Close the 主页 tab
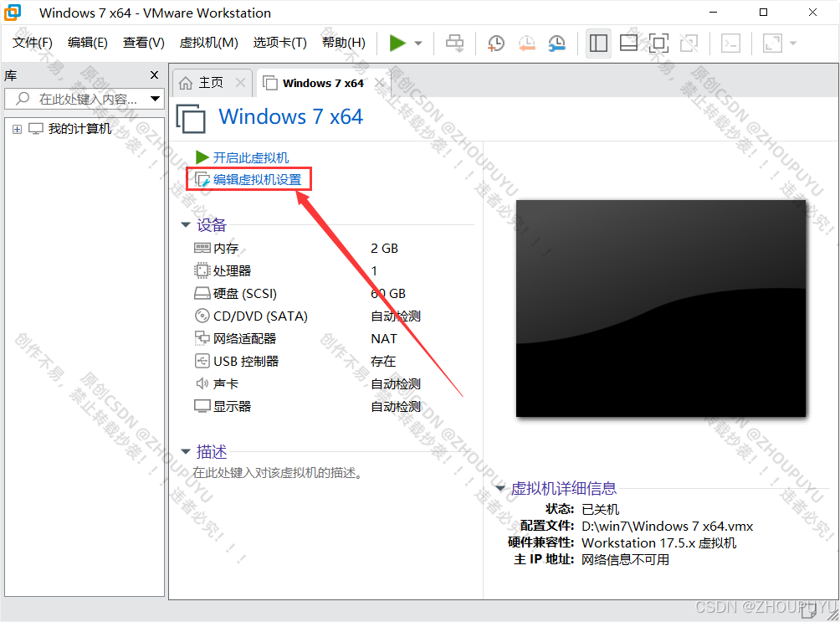 click(x=240, y=83)
